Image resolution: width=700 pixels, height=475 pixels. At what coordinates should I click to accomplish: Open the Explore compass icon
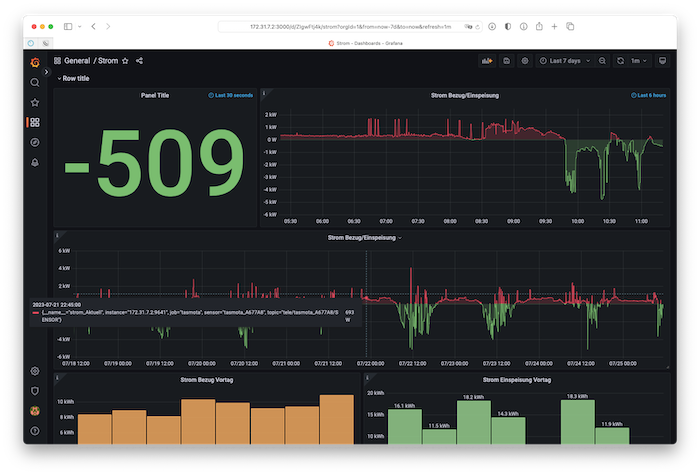tap(35, 142)
